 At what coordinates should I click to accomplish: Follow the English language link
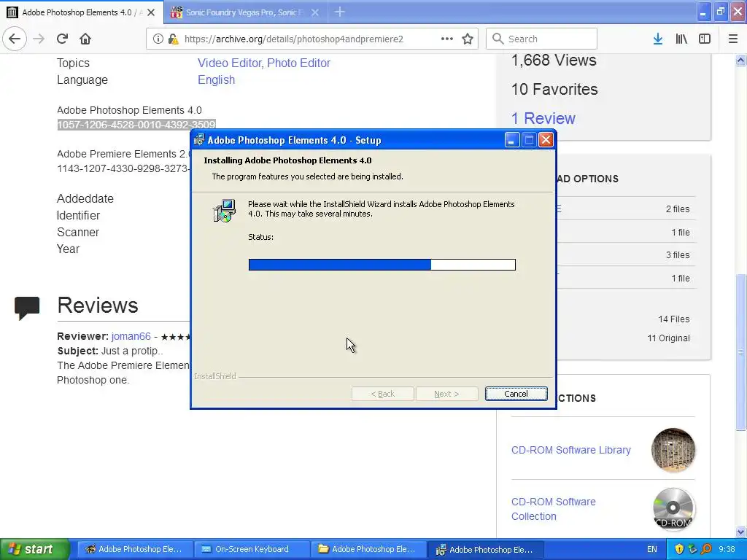[216, 79]
